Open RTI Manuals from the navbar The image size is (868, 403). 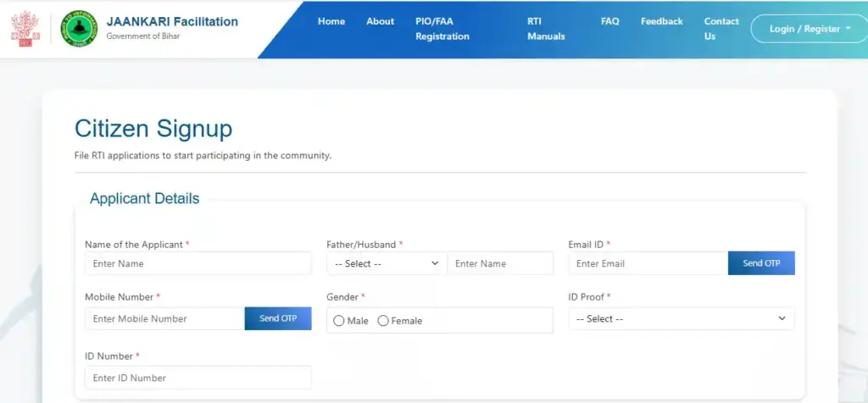[x=545, y=29]
